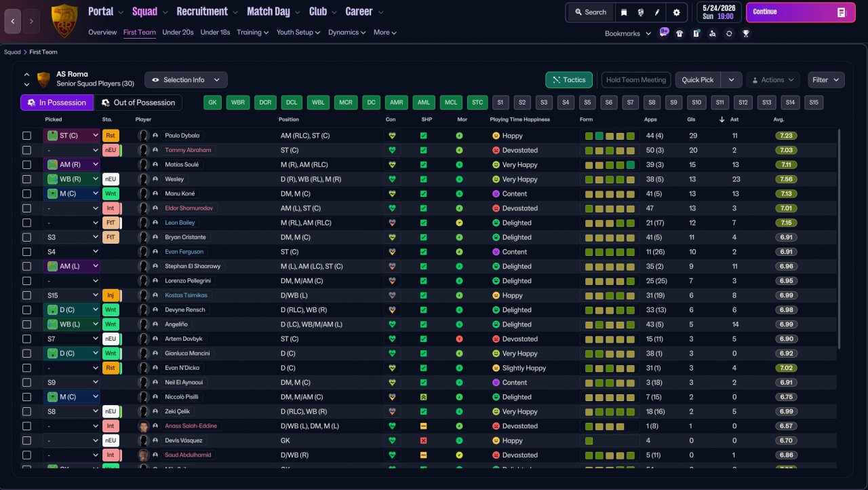868x490 pixels.
Task: Open Paulo Dybala's ST (C) picked dropdown
Action: [x=72, y=136]
